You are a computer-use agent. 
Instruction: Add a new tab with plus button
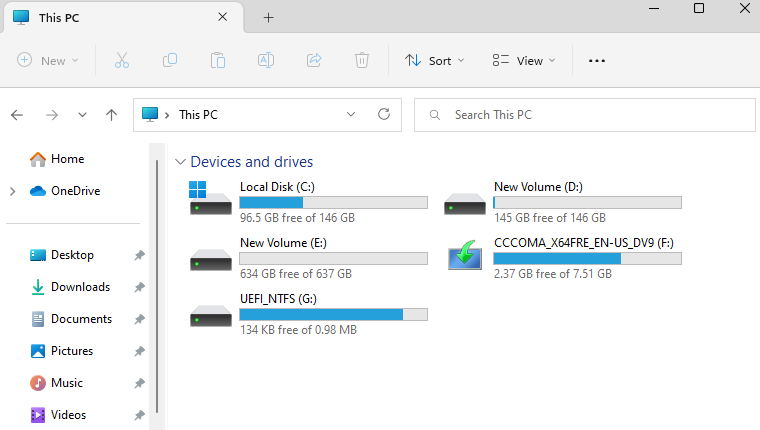pyautogui.click(x=269, y=18)
